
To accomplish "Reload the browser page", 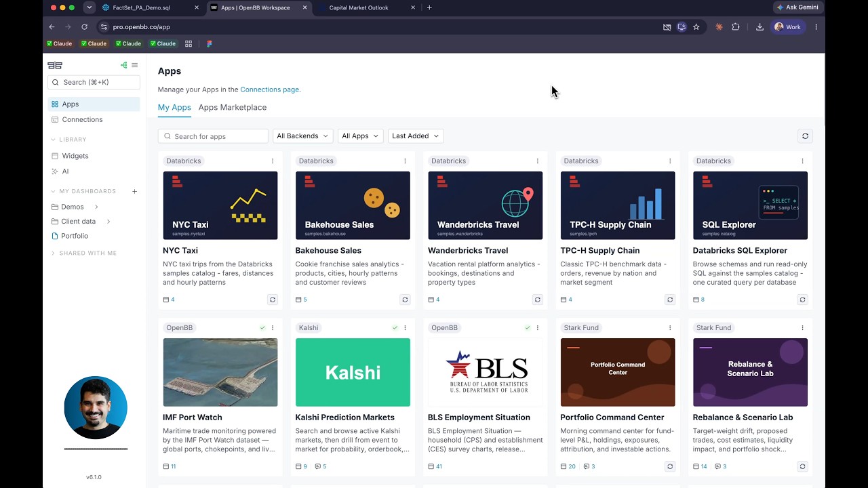I will pos(84,27).
